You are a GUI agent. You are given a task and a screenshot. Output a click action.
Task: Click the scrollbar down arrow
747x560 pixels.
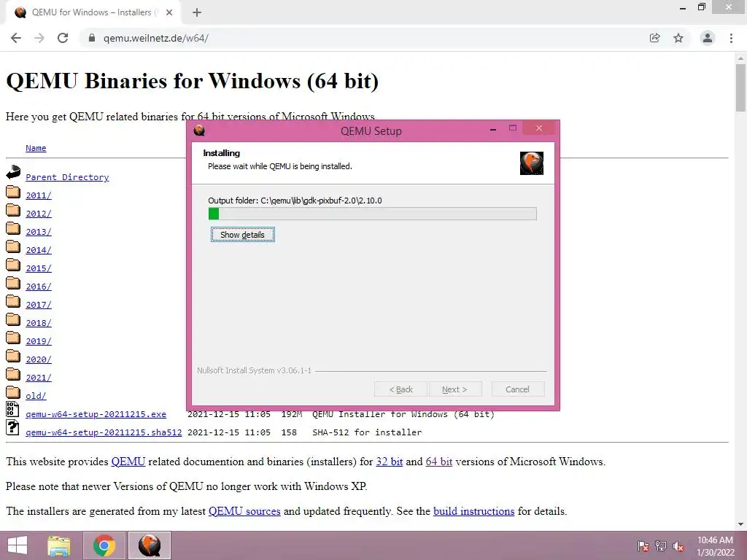click(740, 525)
